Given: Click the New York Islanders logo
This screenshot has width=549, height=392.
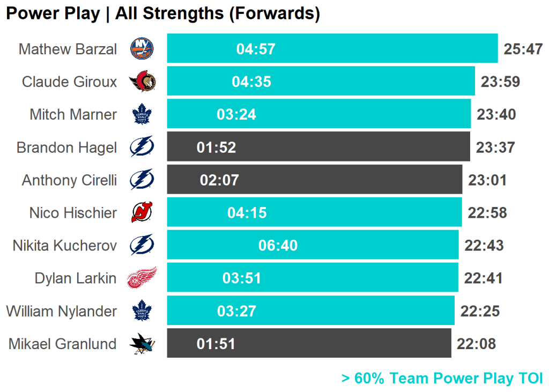Looking at the screenshot, I should [142, 49].
